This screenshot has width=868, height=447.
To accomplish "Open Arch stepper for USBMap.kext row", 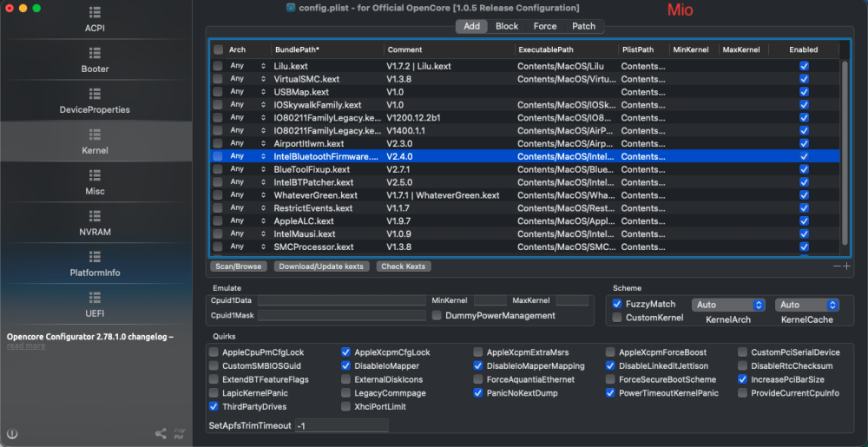I will pyautogui.click(x=263, y=92).
